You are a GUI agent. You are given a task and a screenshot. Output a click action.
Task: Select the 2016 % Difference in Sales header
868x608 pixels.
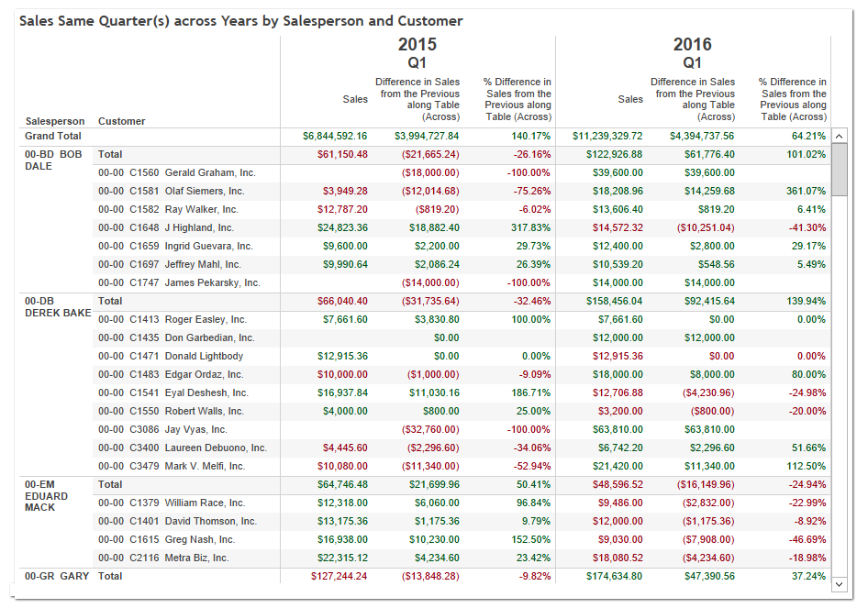click(793, 99)
